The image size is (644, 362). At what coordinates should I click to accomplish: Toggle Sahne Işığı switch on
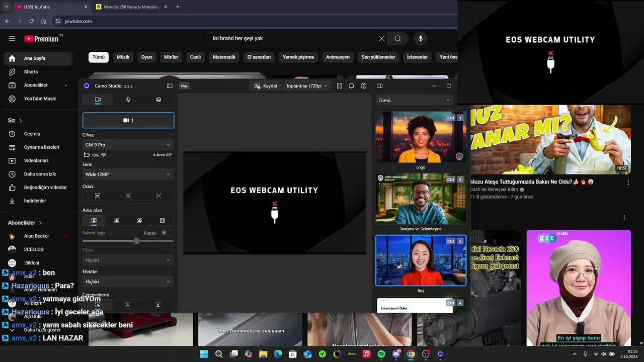[x=167, y=233]
